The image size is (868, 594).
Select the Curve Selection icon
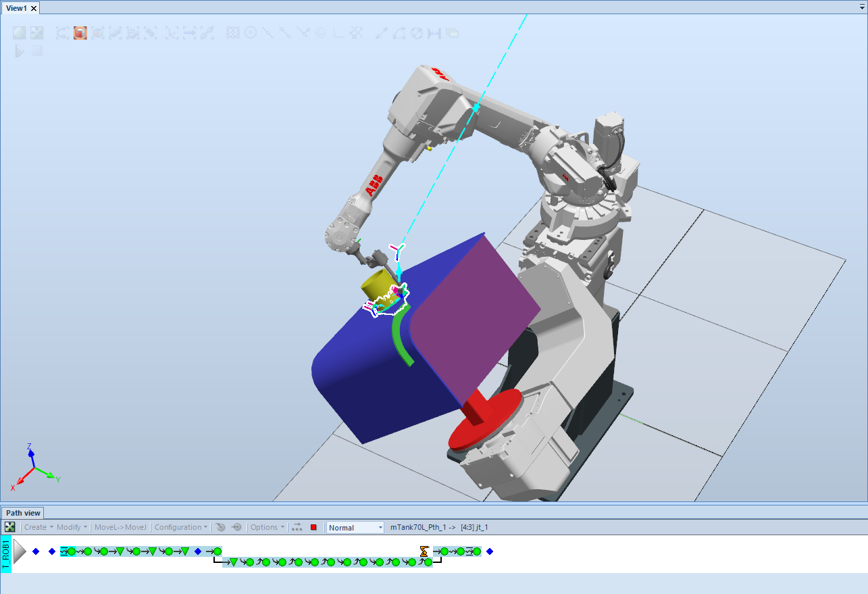63,32
